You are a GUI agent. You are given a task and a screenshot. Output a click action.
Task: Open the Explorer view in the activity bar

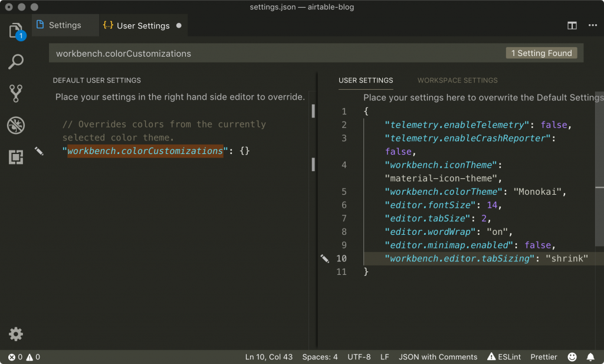point(15,29)
